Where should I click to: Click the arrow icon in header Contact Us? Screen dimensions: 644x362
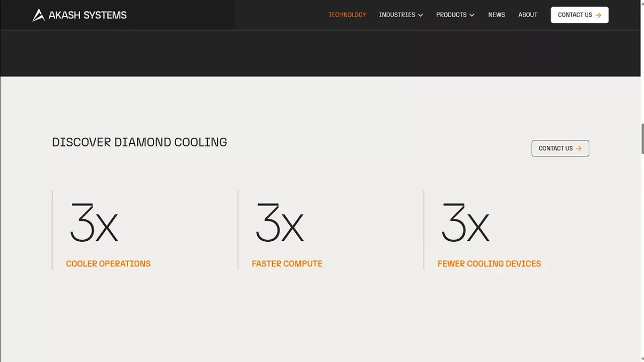pyautogui.click(x=598, y=15)
